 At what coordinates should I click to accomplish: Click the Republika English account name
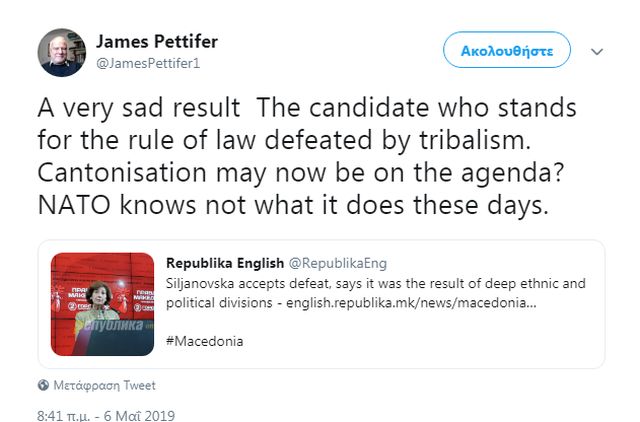[x=225, y=264]
